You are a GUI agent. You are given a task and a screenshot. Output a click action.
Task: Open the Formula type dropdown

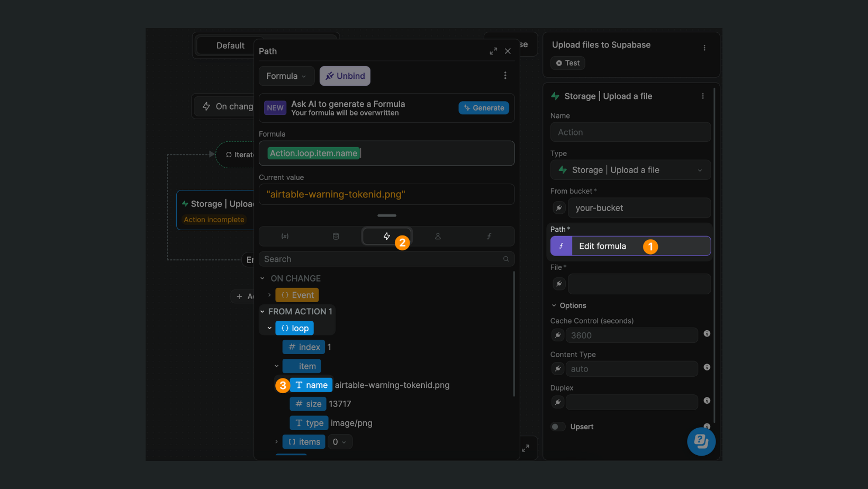(x=286, y=76)
